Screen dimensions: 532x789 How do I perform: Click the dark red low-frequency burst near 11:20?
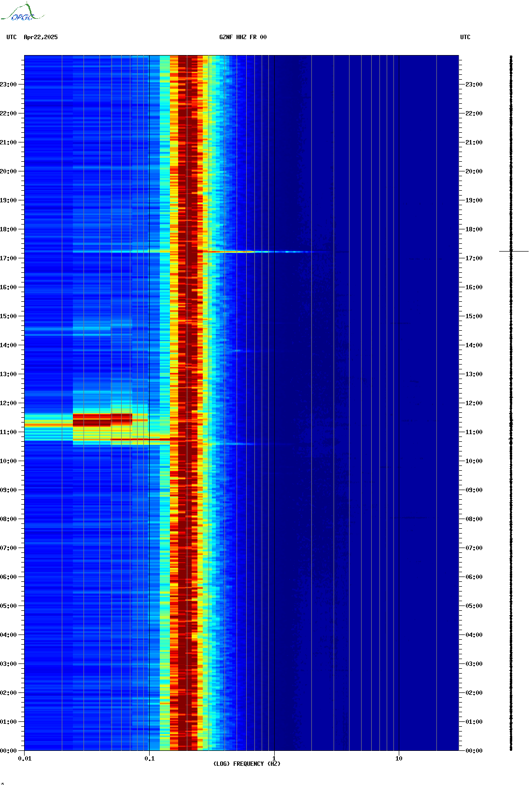click(102, 420)
